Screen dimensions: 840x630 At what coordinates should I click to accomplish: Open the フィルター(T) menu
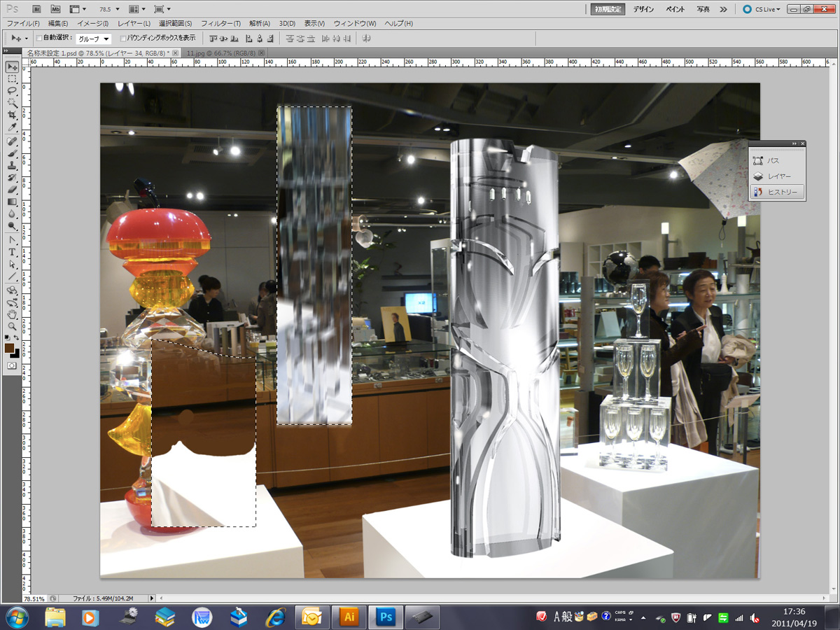(220, 24)
